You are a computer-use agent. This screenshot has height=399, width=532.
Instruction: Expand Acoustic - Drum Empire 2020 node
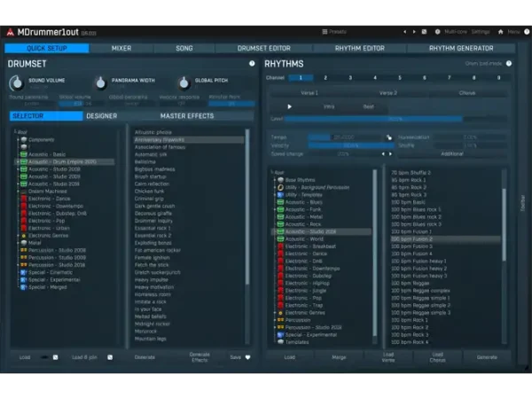coord(18,162)
